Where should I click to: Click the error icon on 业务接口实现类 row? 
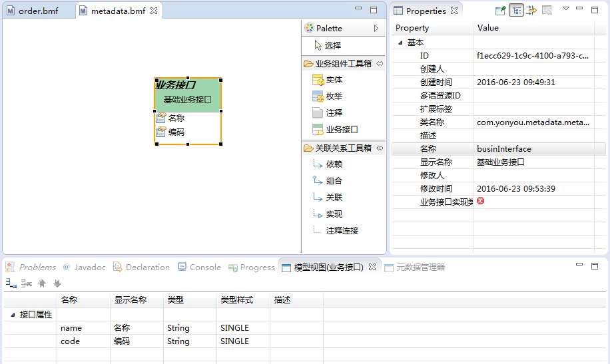tap(480, 201)
